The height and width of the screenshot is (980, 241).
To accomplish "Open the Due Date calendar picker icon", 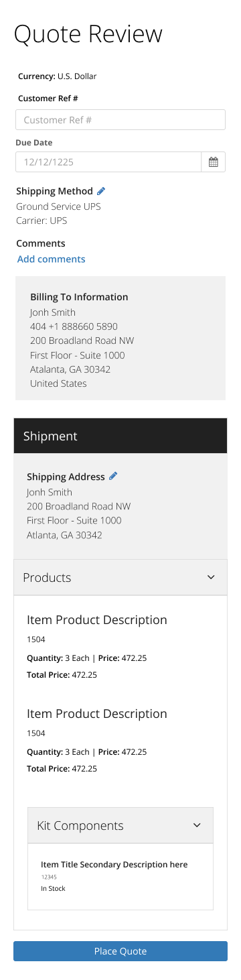I will [x=214, y=162].
